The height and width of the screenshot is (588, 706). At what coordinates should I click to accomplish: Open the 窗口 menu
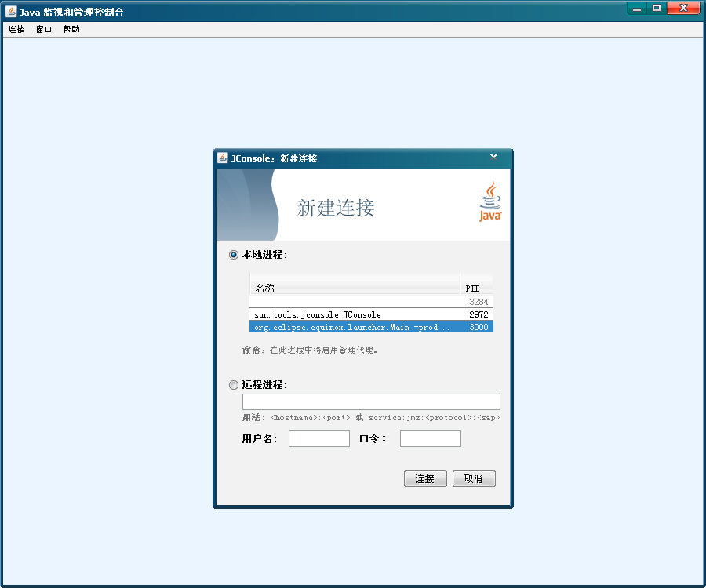[x=44, y=29]
